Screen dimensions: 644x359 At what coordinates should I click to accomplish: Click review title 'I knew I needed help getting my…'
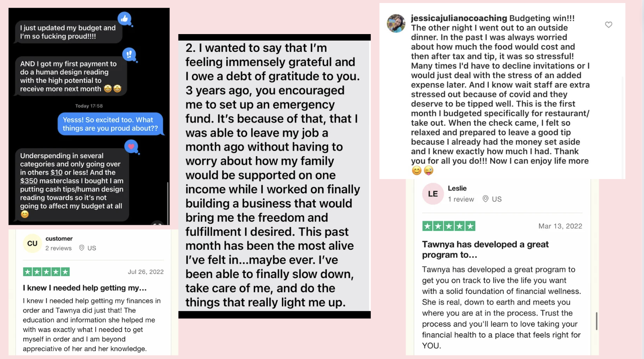tap(85, 288)
